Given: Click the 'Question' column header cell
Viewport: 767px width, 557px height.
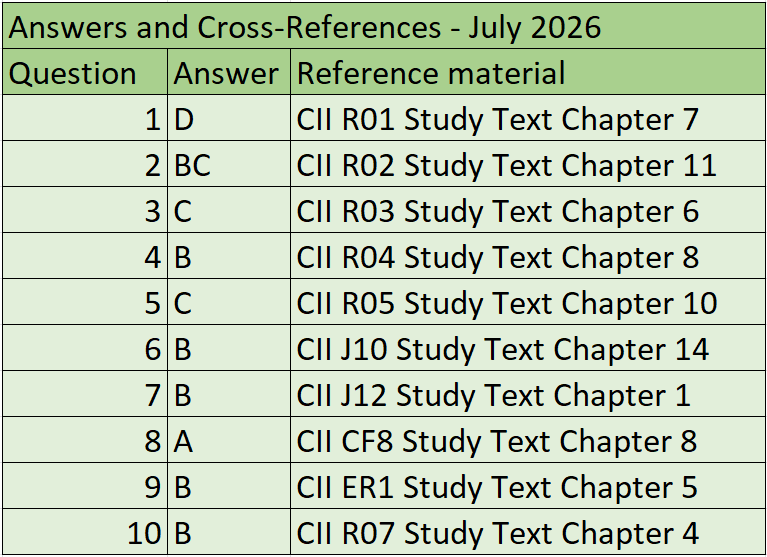Looking at the screenshot, I should click(85, 72).
